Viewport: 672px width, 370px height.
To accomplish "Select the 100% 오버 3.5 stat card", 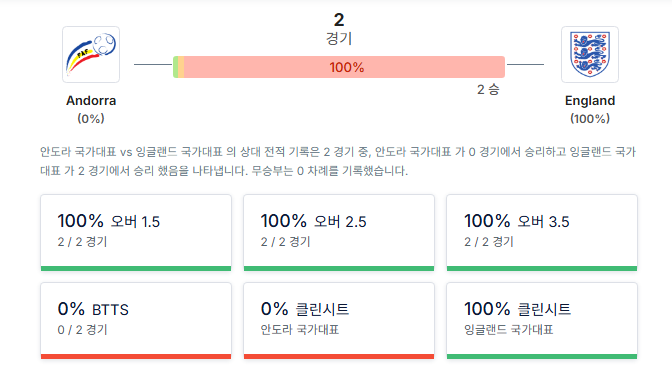I will coord(542,233).
